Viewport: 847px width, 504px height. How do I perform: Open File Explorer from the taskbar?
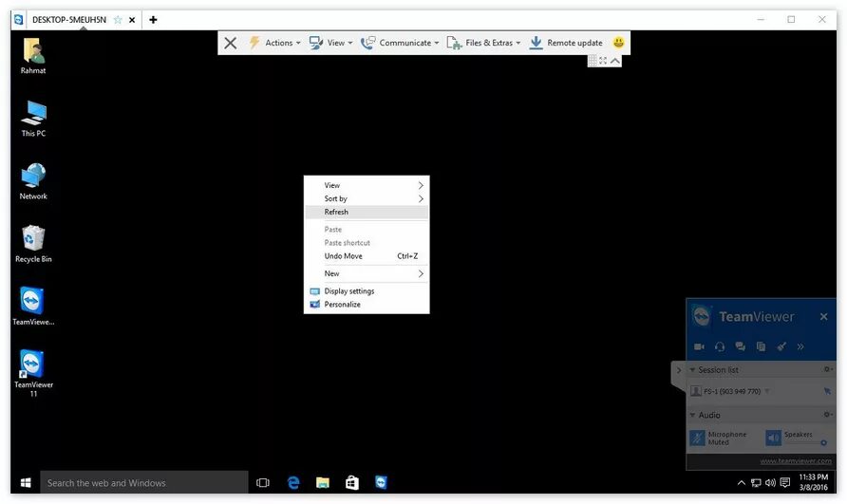(323, 482)
